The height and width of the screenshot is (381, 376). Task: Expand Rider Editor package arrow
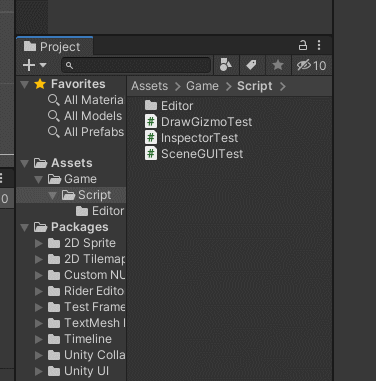pyautogui.click(x=39, y=291)
